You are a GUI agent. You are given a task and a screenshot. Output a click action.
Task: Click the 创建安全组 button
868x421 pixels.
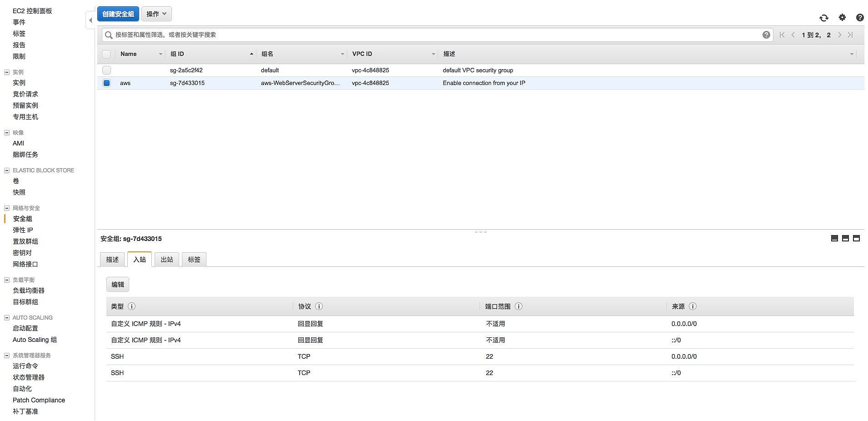click(x=118, y=14)
